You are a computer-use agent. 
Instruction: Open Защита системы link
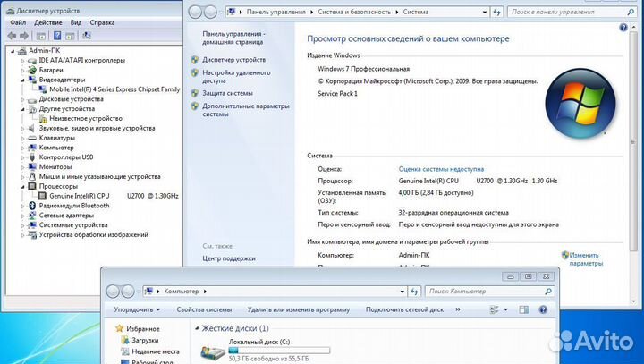227,93
